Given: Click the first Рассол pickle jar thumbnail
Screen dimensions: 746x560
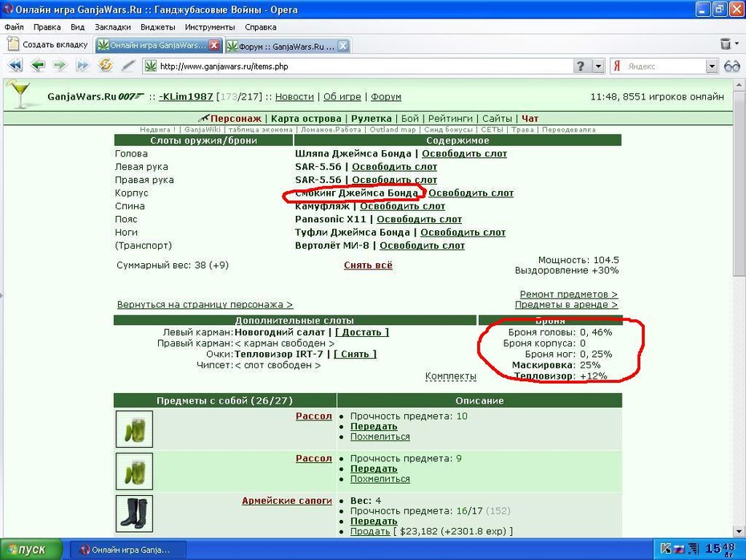Looking at the screenshot, I should pyautogui.click(x=134, y=429).
